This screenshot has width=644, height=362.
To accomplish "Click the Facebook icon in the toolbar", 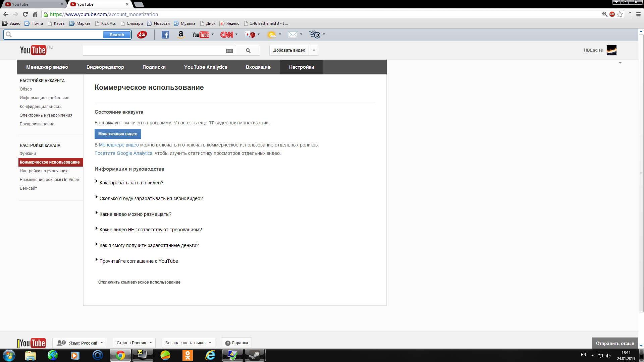I will 165,35.
